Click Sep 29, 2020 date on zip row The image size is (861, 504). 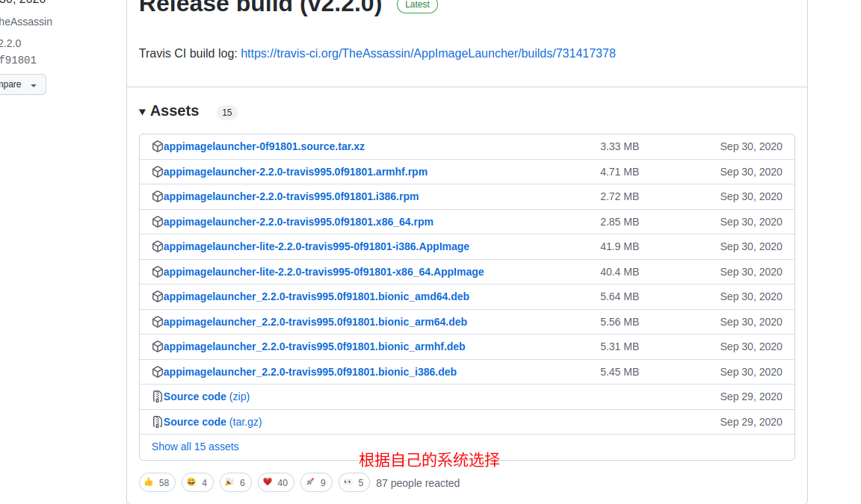click(751, 396)
